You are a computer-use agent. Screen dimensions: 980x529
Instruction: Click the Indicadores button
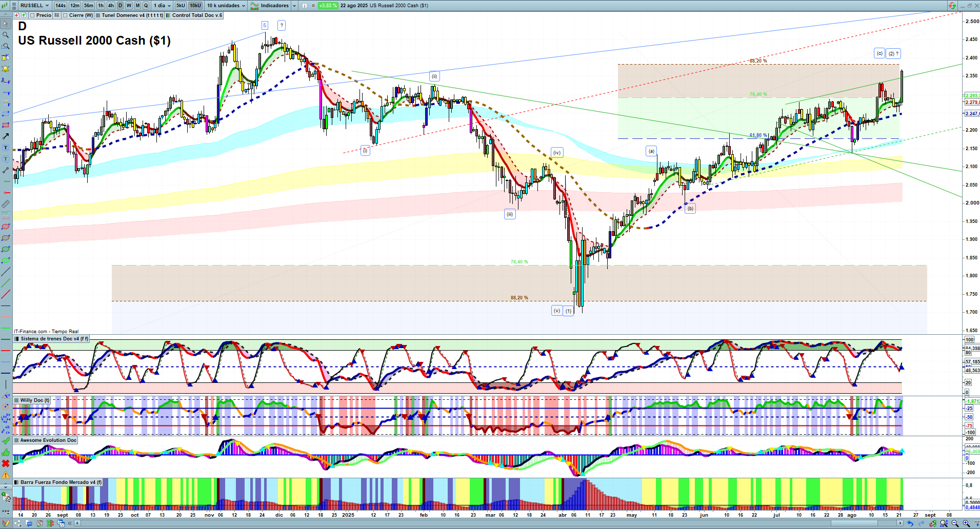[x=274, y=6]
